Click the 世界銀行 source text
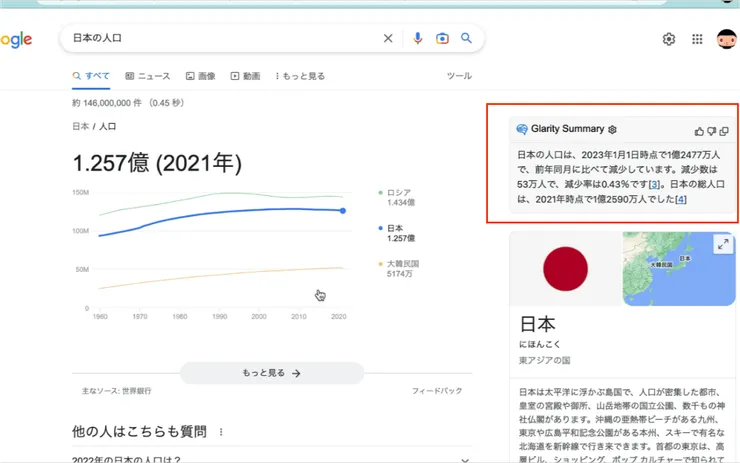This screenshot has height=463, width=740. tap(137, 391)
